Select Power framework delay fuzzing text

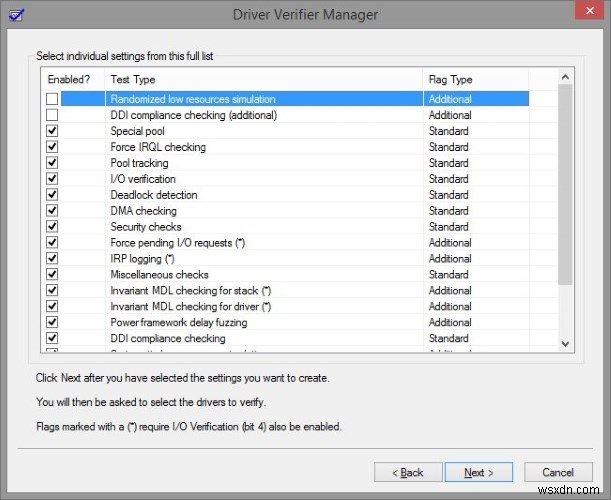coord(179,323)
